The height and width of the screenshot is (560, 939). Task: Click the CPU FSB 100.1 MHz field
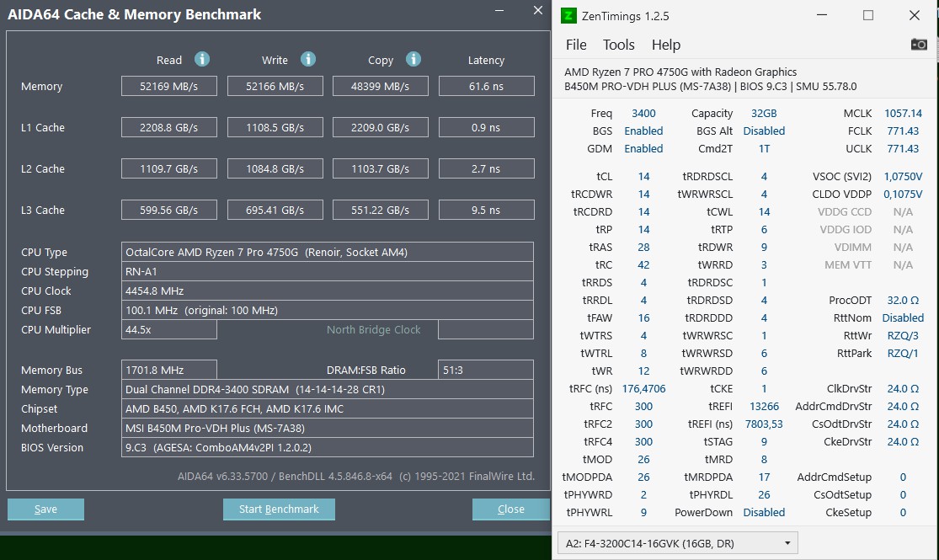point(327,310)
